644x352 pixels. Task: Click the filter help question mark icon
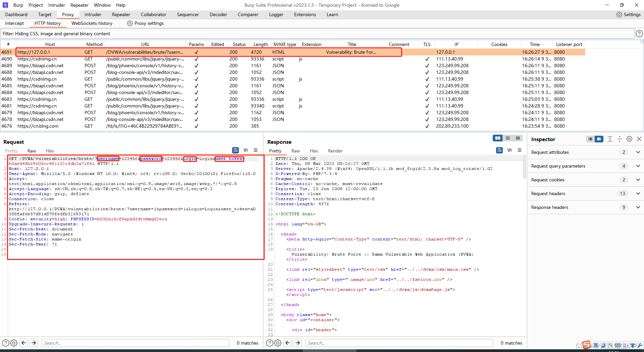coord(639,34)
